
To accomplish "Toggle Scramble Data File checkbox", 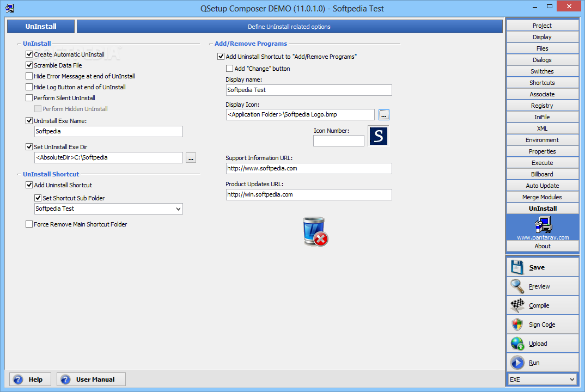I will 29,65.
